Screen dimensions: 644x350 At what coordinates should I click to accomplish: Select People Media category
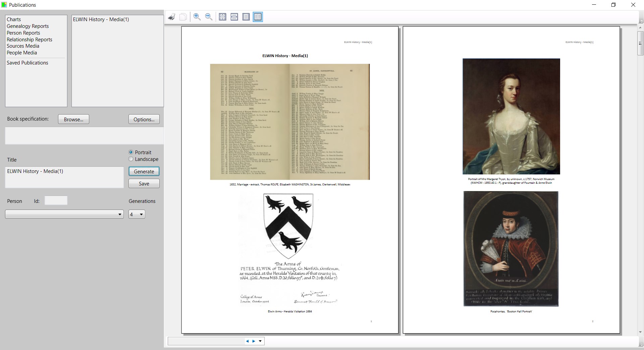pos(22,53)
